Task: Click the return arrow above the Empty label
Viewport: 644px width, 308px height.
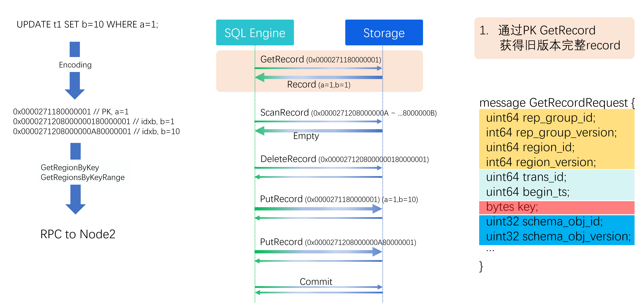Action: [x=318, y=131]
